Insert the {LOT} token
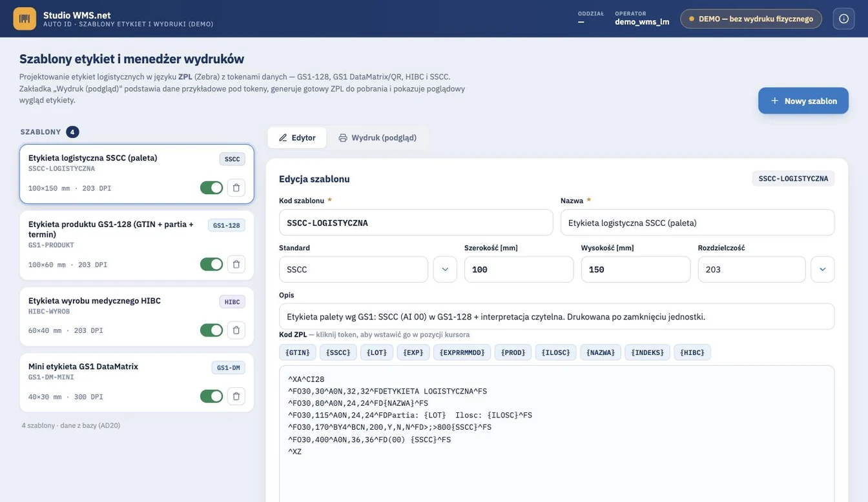868x502 pixels. point(377,352)
